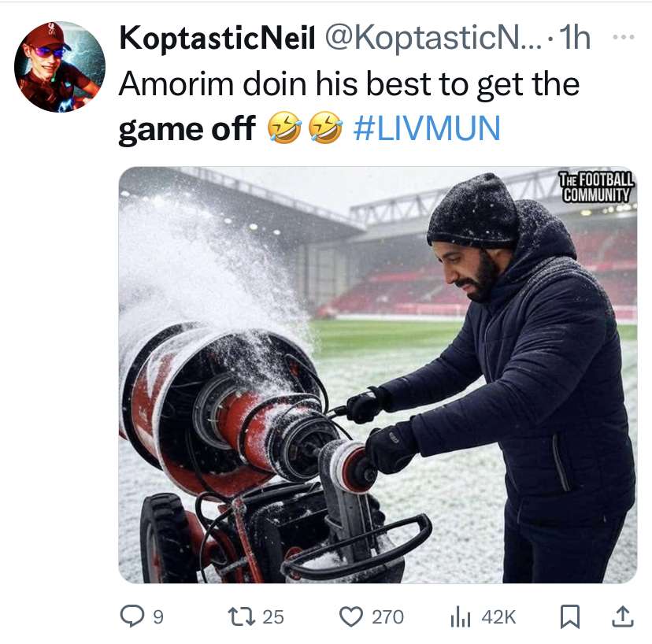This screenshot has height=644, width=652.
Task: Open the three-dot more options menu
Action: point(622,37)
